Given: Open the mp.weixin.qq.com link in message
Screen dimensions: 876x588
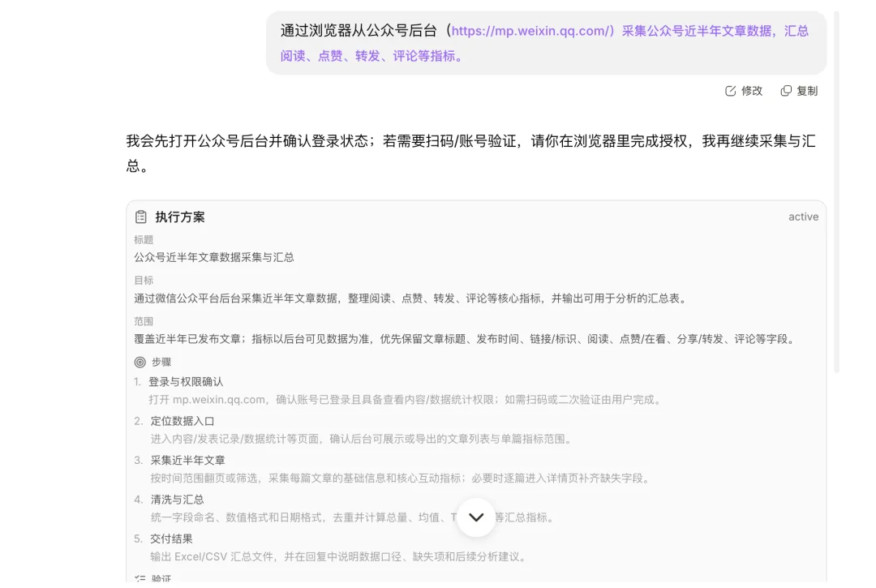Looking at the screenshot, I should point(533,31).
